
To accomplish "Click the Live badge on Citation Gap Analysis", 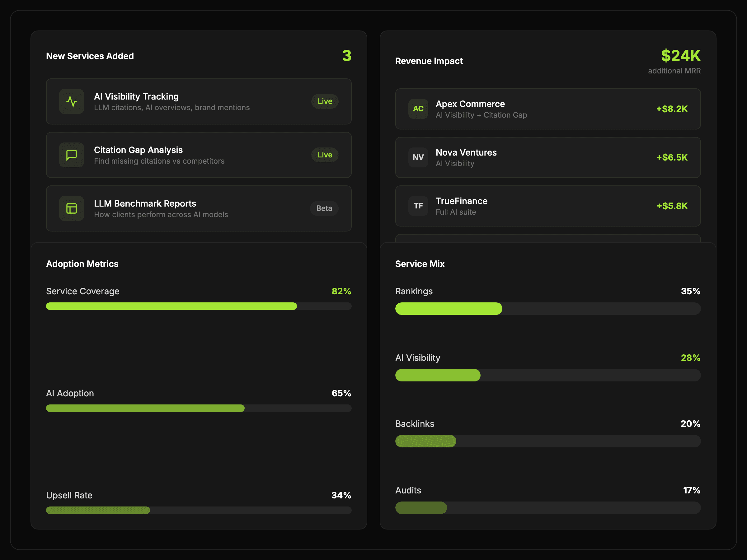I will click(x=325, y=155).
